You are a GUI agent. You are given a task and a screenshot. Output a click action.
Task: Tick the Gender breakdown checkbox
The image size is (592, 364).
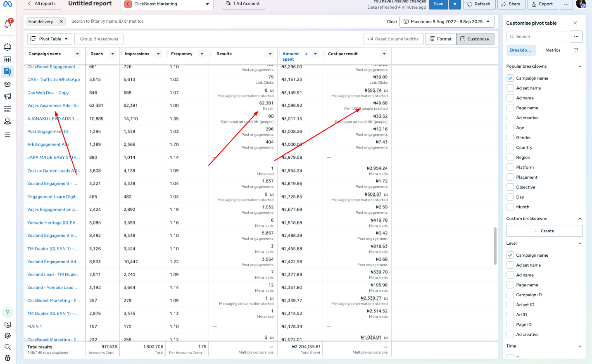pyautogui.click(x=510, y=137)
